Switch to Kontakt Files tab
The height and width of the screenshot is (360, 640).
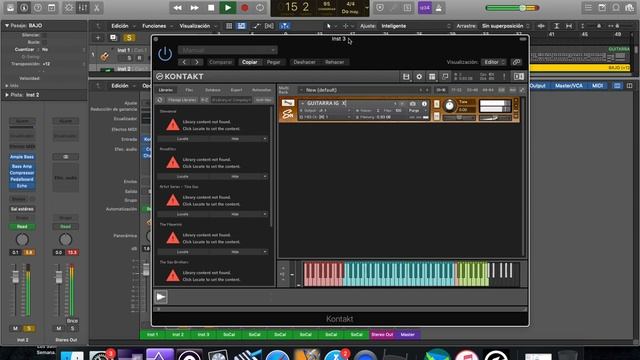189,90
